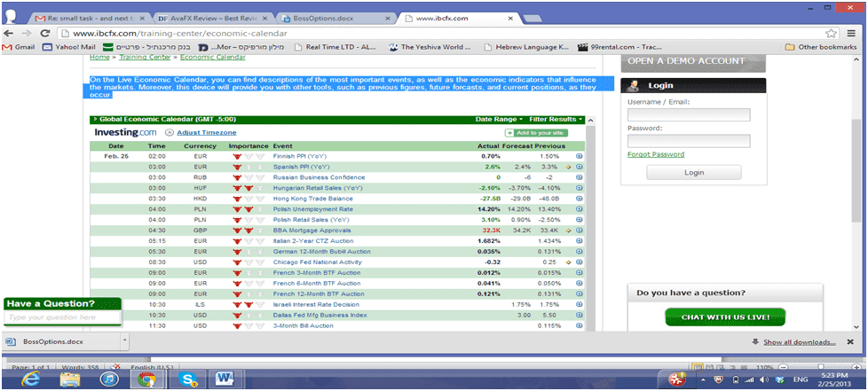This screenshot has width=868, height=391.
Task: Open Filter Results dropdown
Action: tap(556, 120)
